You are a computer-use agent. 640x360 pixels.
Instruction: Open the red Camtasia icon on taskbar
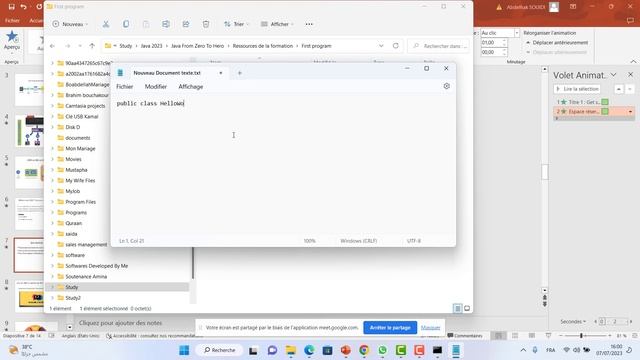click(419, 350)
